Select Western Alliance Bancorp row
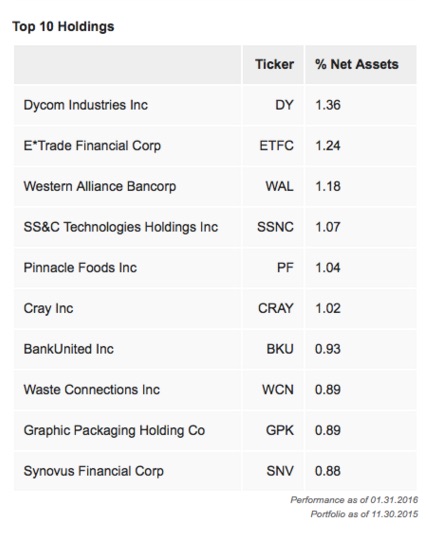The image size is (435, 539). [x=215, y=186]
